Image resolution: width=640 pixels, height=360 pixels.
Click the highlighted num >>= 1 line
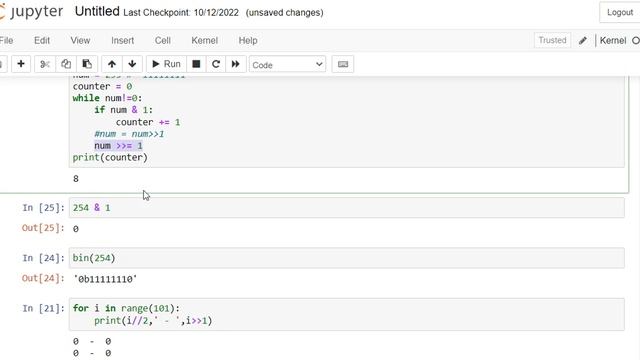(x=118, y=146)
